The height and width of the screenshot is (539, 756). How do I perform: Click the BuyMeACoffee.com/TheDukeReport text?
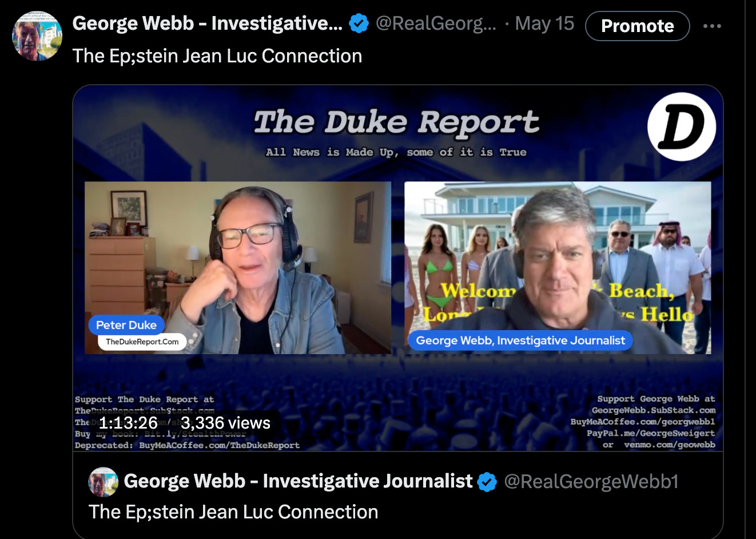220,445
